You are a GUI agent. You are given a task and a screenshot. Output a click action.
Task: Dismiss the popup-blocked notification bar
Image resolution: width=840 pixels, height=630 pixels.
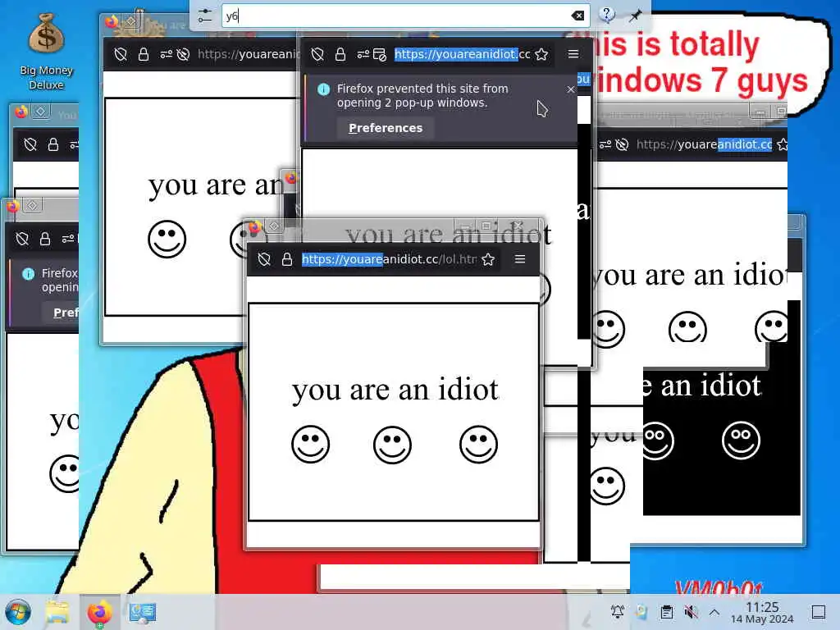571,89
